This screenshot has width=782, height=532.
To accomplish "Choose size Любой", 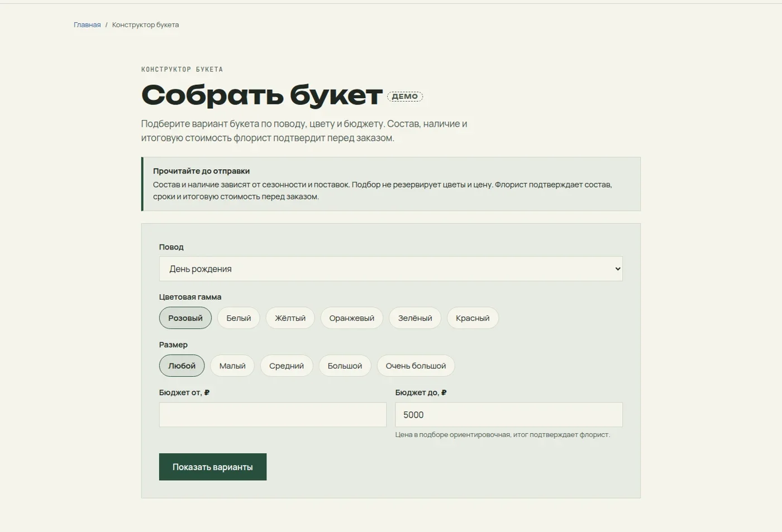I will click(x=182, y=366).
